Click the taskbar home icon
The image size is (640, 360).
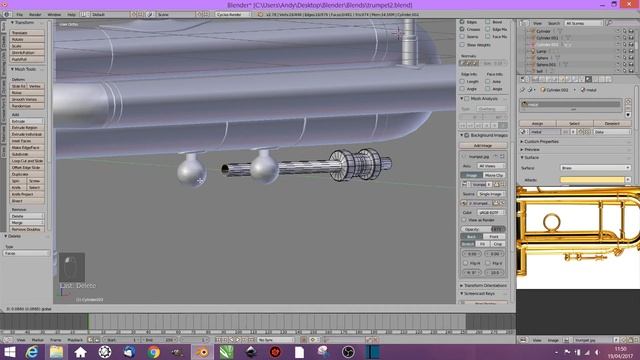click(80, 352)
